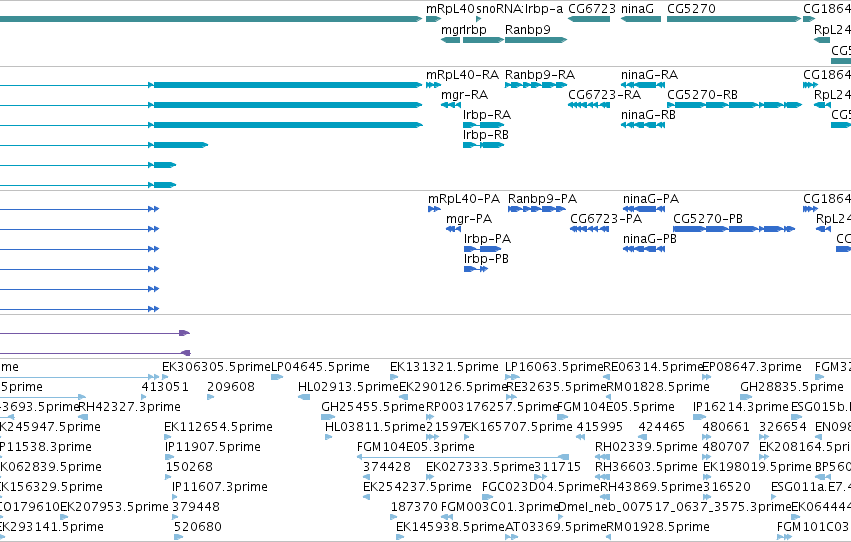Open the ninaG-PB protein label
This screenshot has width=851, height=542.
tap(650, 239)
